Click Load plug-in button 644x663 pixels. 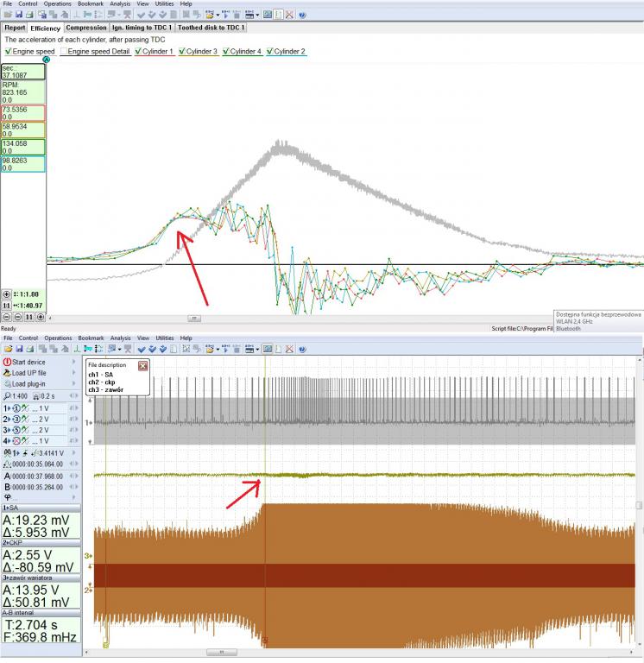tap(28, 384)
